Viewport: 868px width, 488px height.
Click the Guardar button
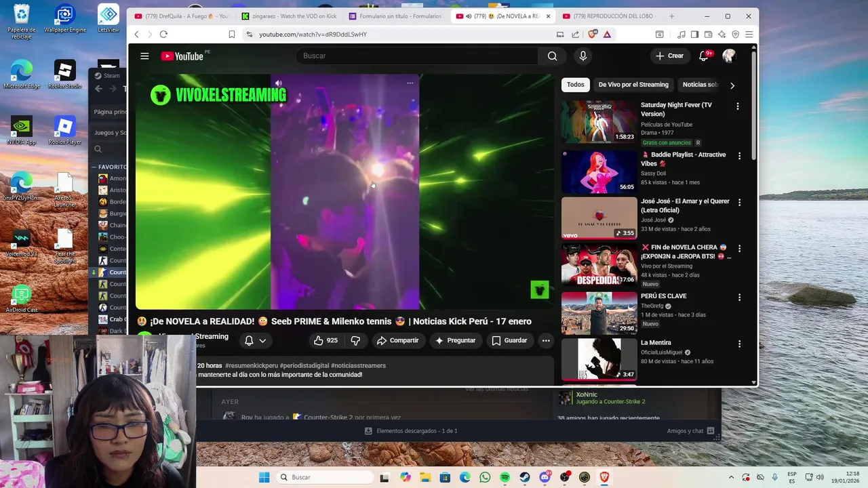pyautogui.click(x=509, y=340)
